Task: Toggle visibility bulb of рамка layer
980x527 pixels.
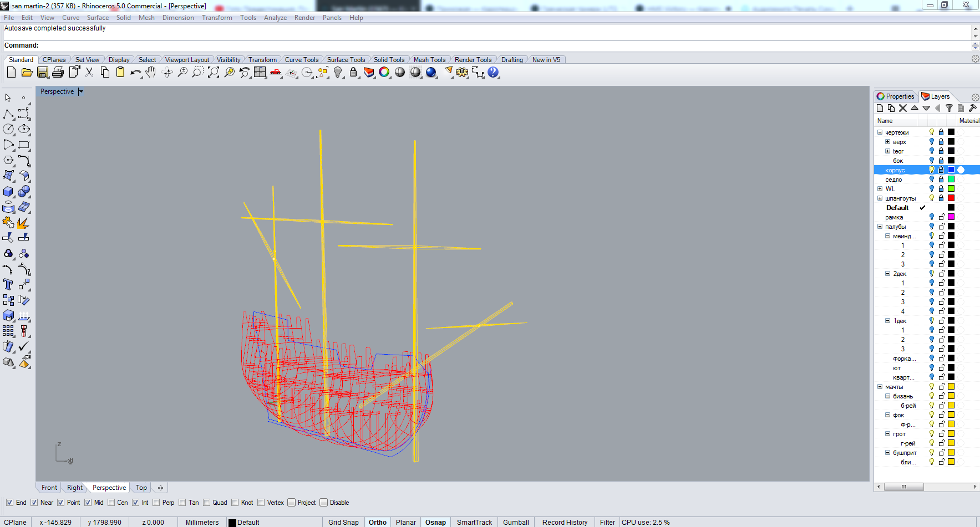Action: (932, 217)
